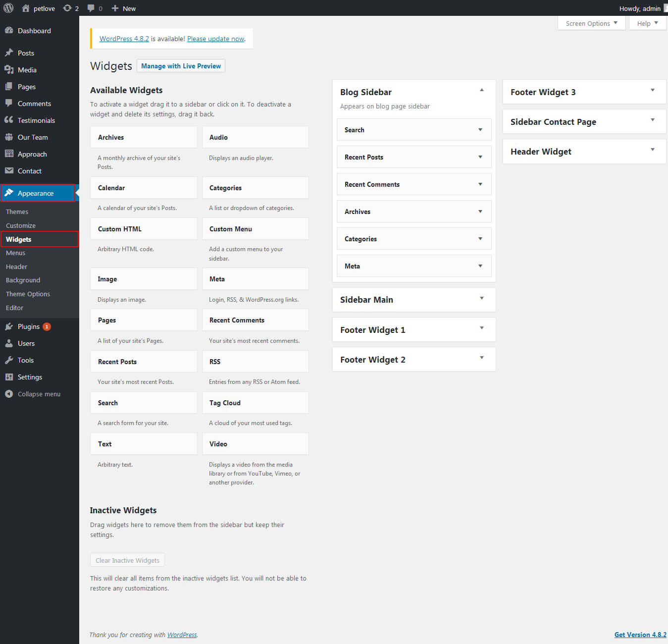Open Customize submenu item
Image resolution: width=668 pixels, height=644 pixels.
click(x=21, y=225)
